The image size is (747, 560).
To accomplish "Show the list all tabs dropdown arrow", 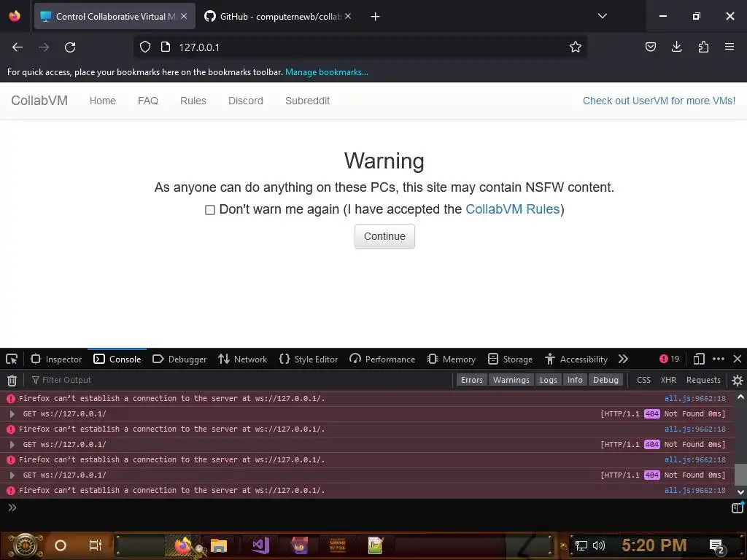I will tap(602, 16).
